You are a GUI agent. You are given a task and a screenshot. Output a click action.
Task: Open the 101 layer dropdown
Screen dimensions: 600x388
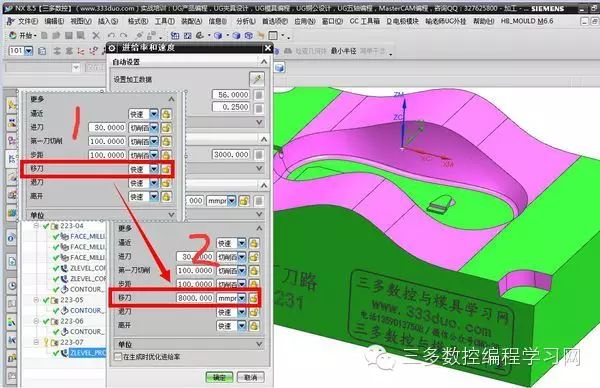pos(29,51)
